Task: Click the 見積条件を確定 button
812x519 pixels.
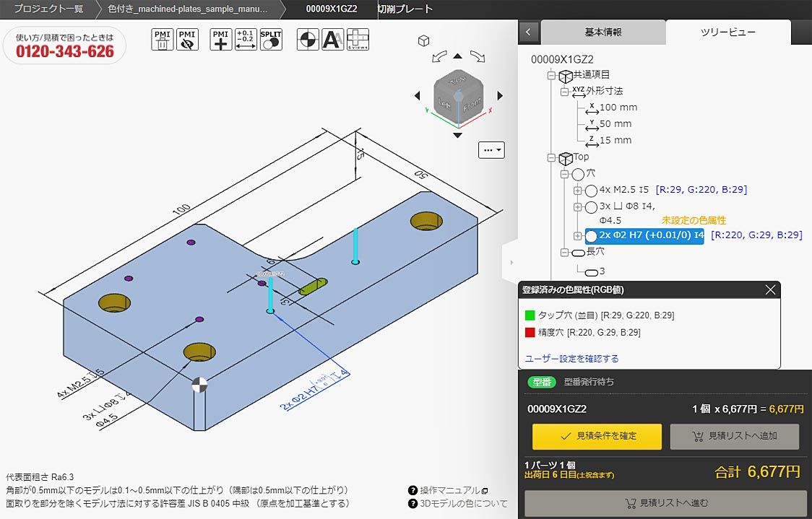Action: point(597,436)
